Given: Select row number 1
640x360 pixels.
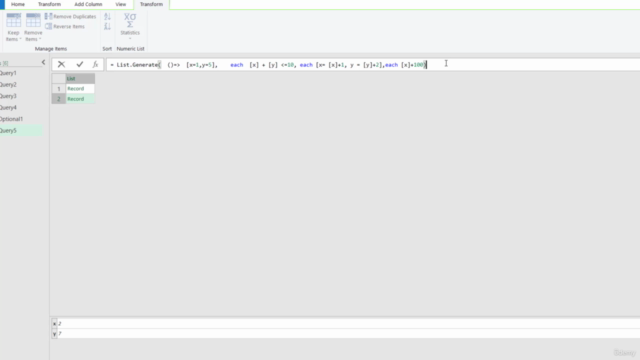Looking at the screenshot, I should coord(58,89).
